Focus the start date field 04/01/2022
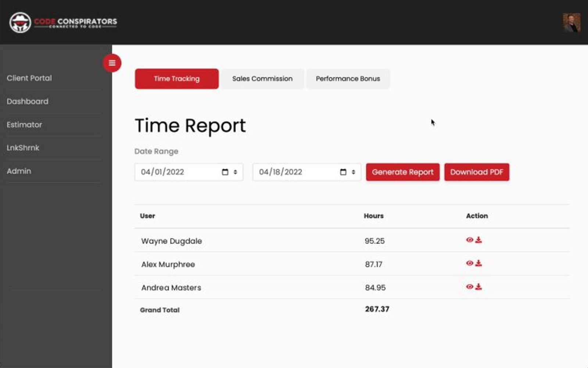 point(189,172)
